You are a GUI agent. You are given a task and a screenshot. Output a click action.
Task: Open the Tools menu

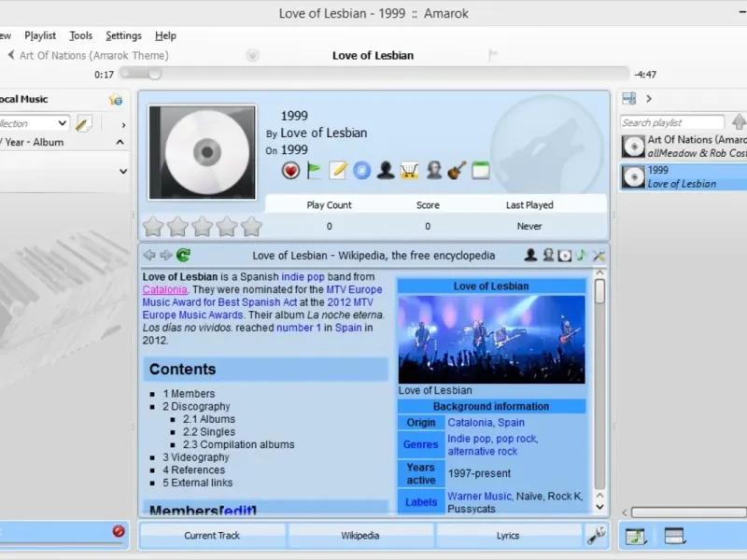[81, 35]
